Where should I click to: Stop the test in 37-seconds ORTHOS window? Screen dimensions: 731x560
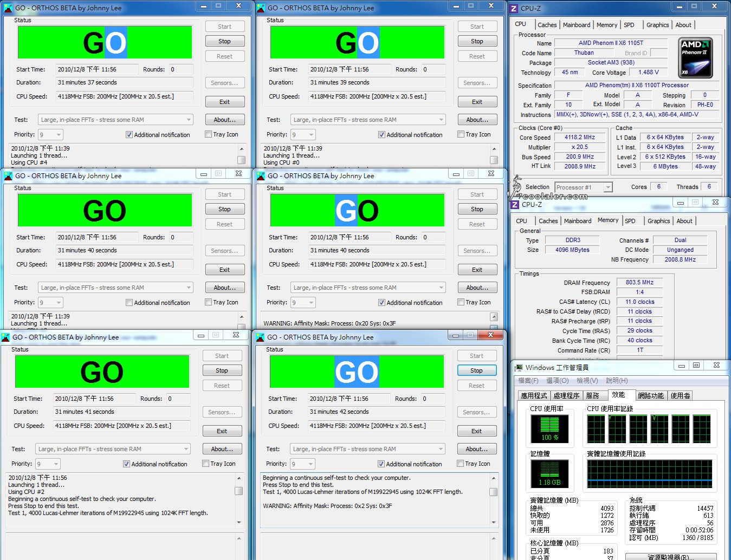(x=225, y=41)
